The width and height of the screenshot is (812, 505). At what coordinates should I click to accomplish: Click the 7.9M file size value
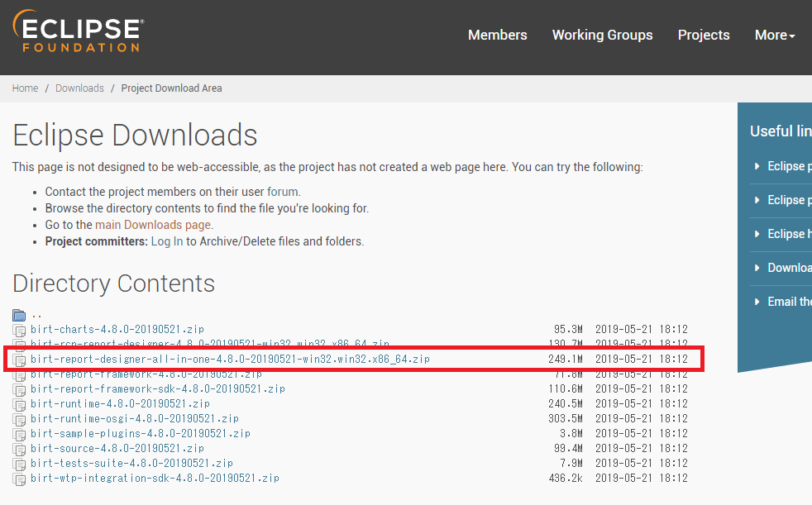(571, 463)
